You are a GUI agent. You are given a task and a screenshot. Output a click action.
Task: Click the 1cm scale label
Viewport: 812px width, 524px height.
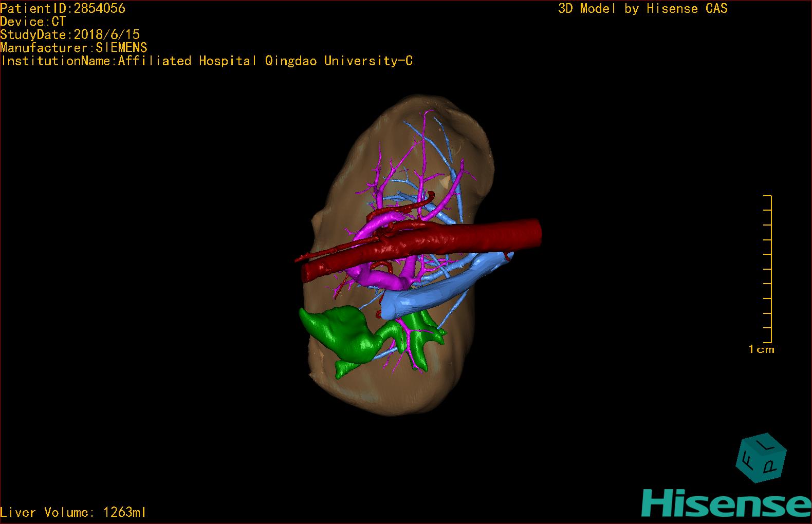pyautogui.click(x=761, y=349)
